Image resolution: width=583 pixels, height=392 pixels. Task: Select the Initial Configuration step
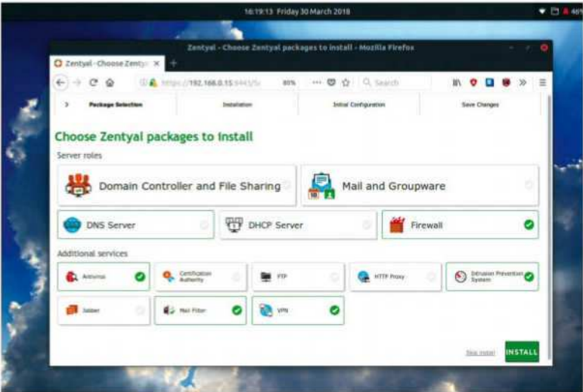point(358,105)
